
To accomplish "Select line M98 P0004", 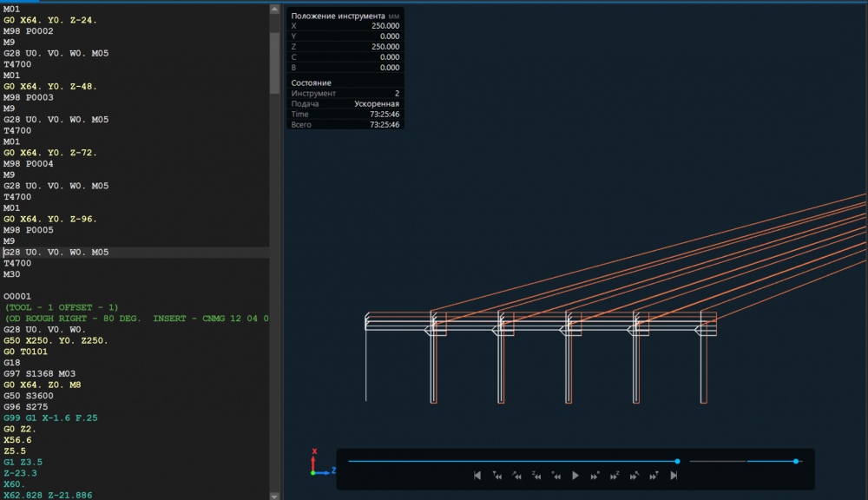I will point(29,164).
